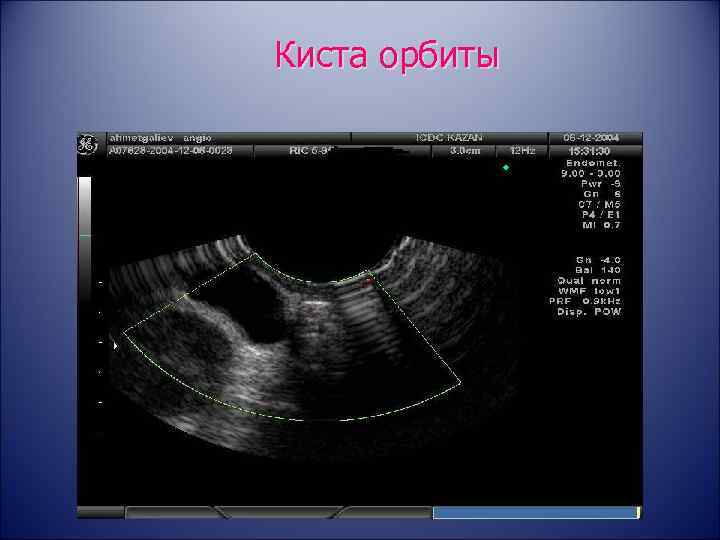Screen dimensions: 720x540
Task: Click the 'Gn 6' gain setting
Action: (x=602, y=194)
